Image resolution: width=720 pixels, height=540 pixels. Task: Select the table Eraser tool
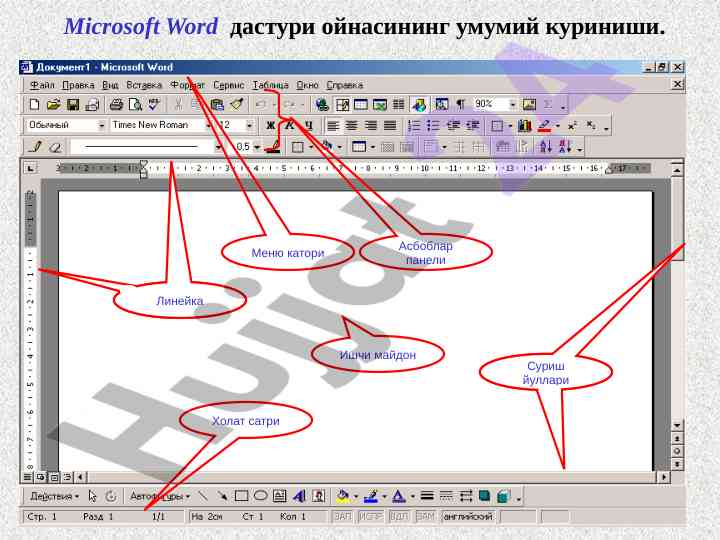(55, 147)
